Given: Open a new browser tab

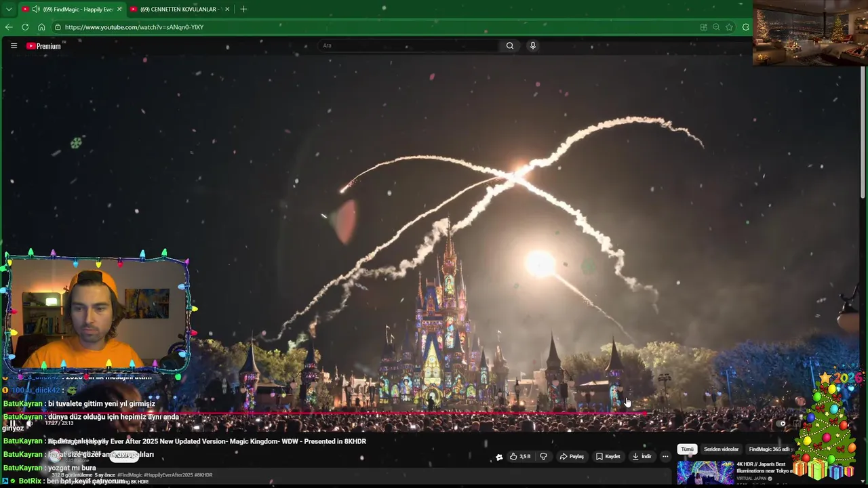Looking at the screenshot, I should click(243, 9).
